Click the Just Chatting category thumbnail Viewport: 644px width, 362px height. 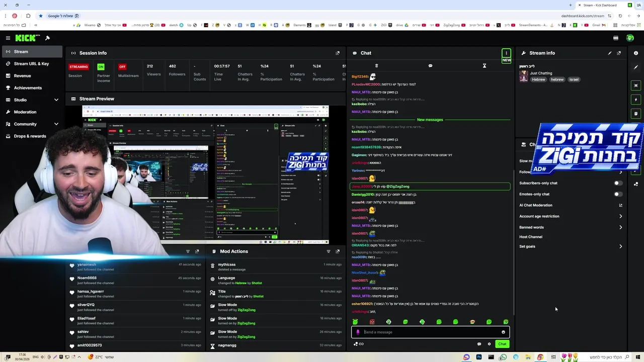tap(524, 76)
